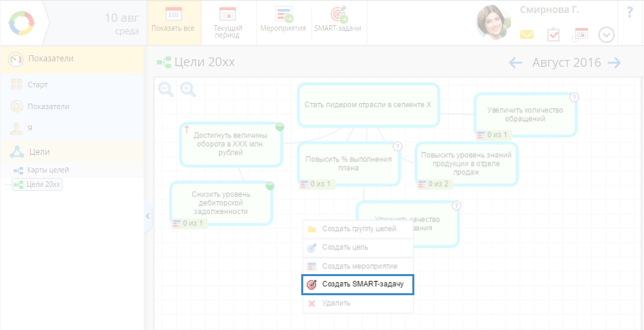The width and height of the screenshot is (644, 330).
Task: Select goal Достигнуть величины оборота
Action: coord(231,144)
